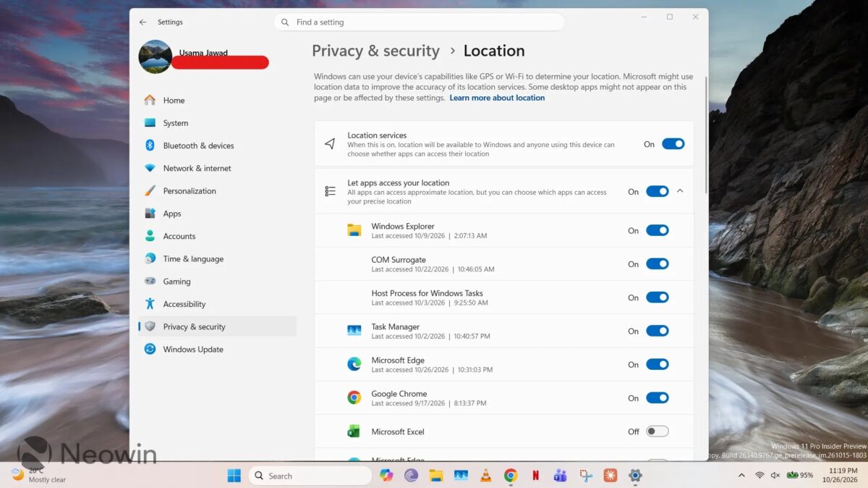Click the Windows Start button
The height and width of the screenshot is (488, 868).
[x=234, y=476]
